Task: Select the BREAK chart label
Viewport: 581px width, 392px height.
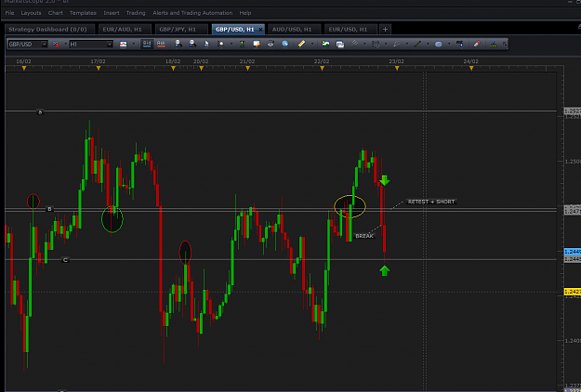Action: [364, 236]
